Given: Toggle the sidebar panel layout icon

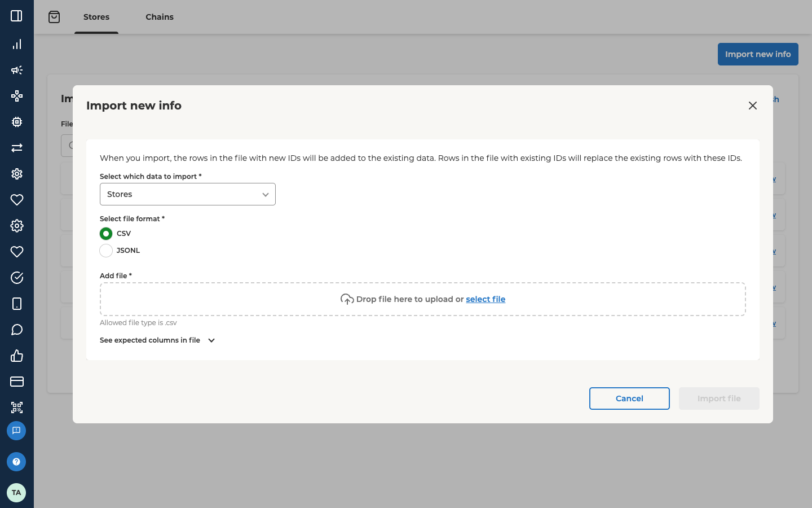Looking at the screenshot, I should [16, 16].
